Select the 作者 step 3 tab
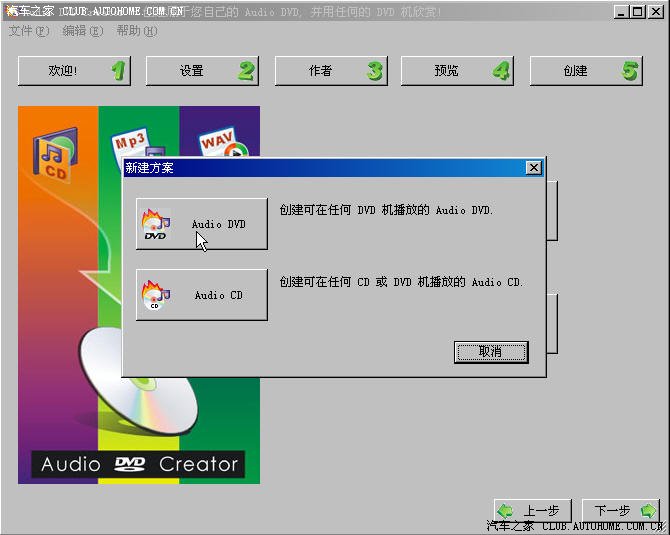 coord(329,71)
